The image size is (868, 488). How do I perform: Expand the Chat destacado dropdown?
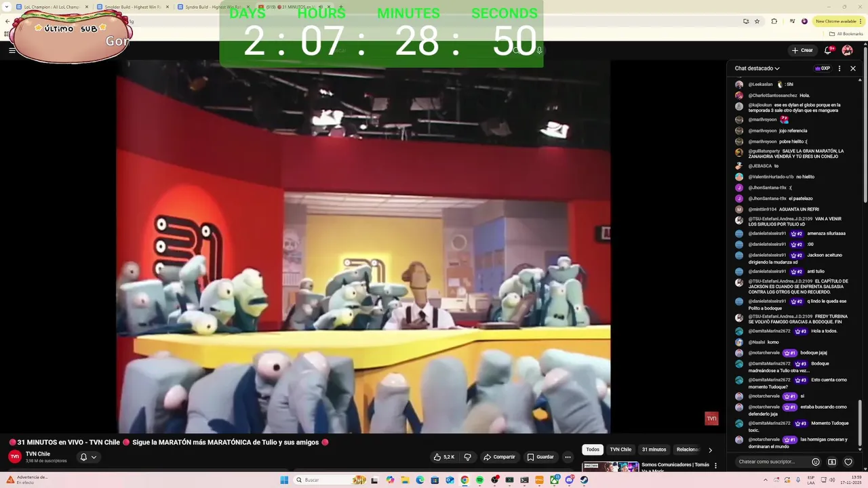(x=757, y=68)
